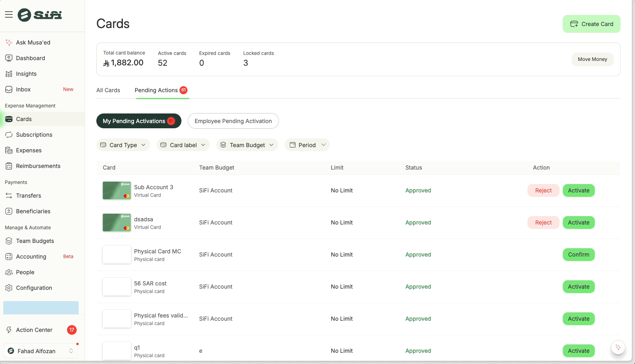Open Ask Musa'ed sparkle icon

(9, 42)
